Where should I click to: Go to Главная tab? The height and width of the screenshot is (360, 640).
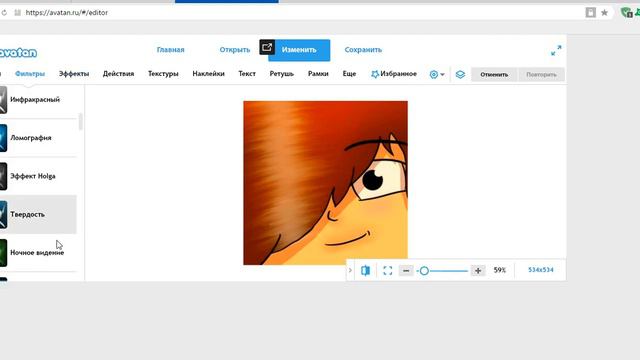[x=171, y=50]
